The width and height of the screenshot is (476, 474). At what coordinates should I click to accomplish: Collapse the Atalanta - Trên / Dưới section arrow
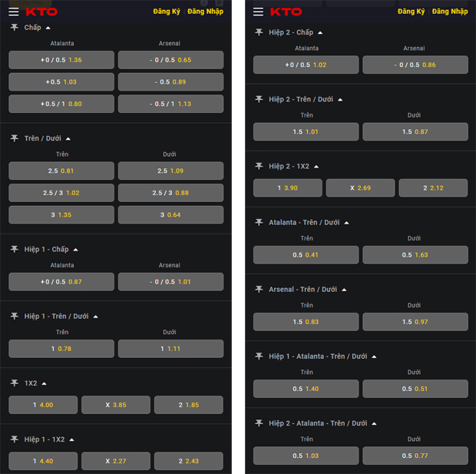(x=346, y=223)
